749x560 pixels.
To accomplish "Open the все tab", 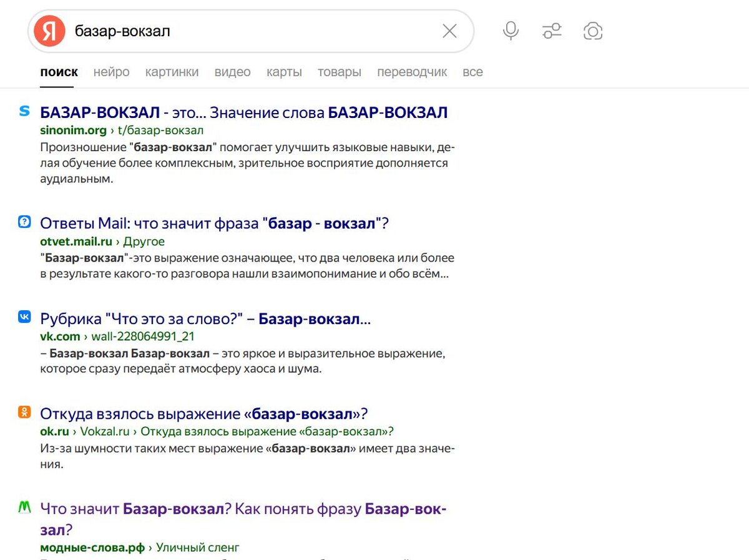I will [473, 72].
